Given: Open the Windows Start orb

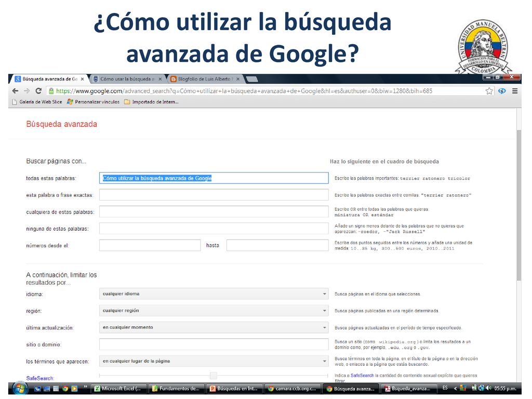Looking at the screenshot, I should (x=20, y=388).
